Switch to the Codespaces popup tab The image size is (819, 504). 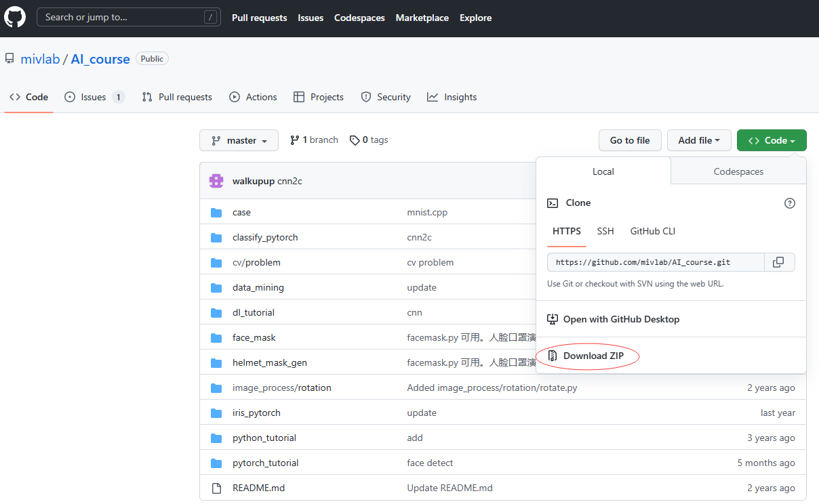coord(738,171)
